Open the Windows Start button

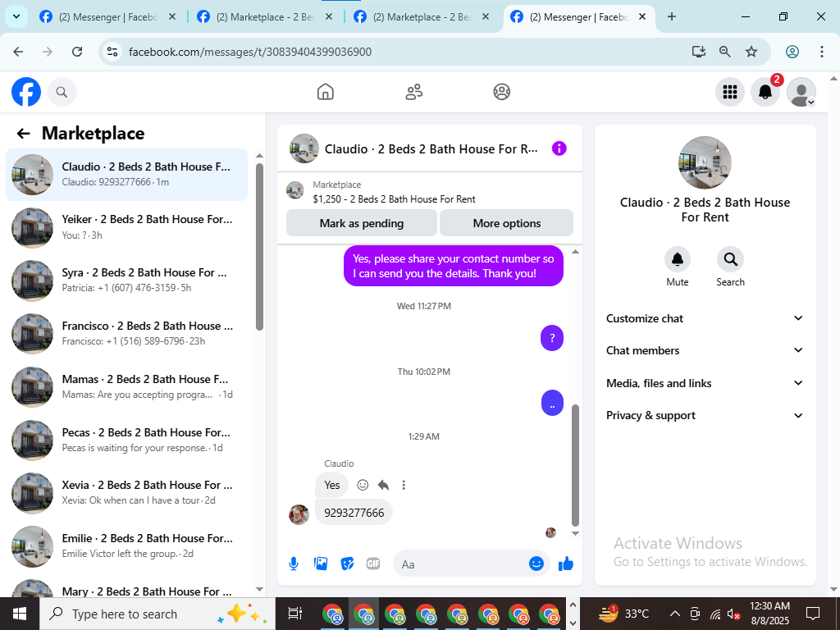tap(20, 614)
